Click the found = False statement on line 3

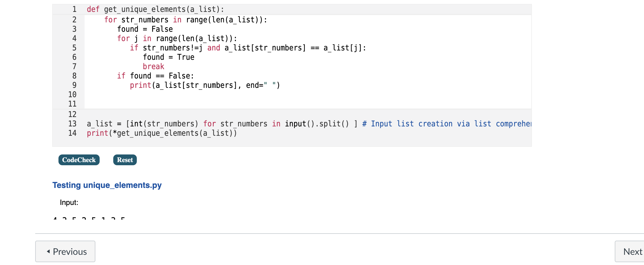tap(144, 29)
